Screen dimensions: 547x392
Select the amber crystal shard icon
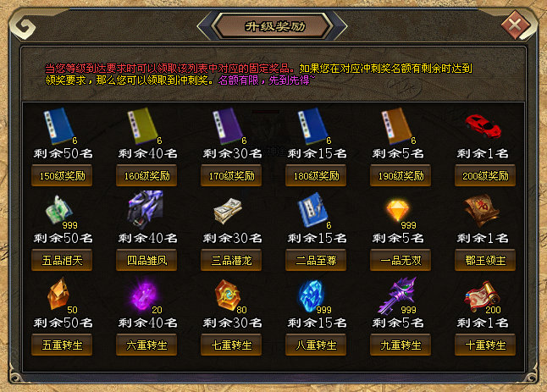pos(58,294)
